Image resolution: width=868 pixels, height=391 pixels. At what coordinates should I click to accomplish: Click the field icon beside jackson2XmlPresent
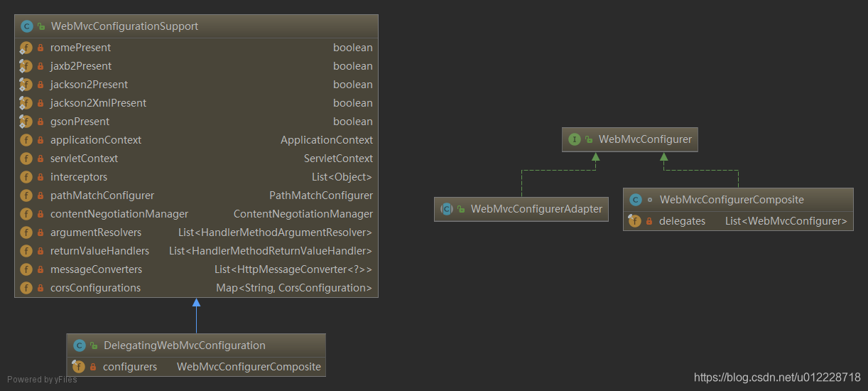26,103
